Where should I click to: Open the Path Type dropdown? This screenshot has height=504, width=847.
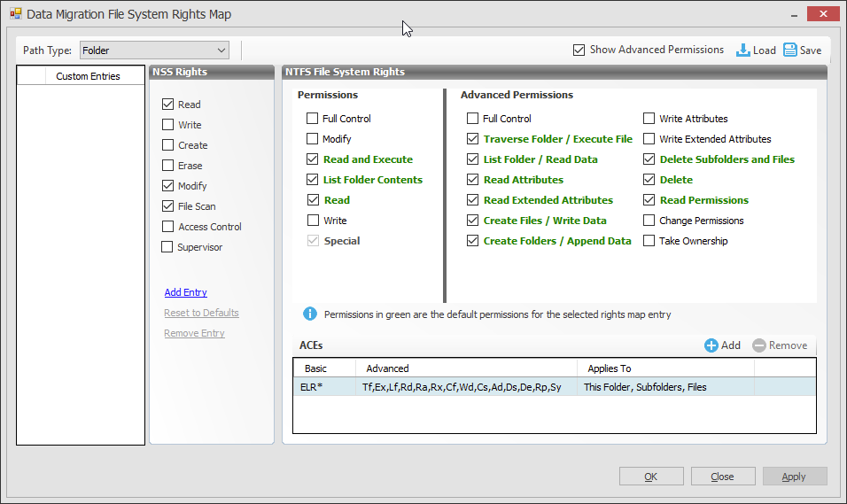pos(221,50)
